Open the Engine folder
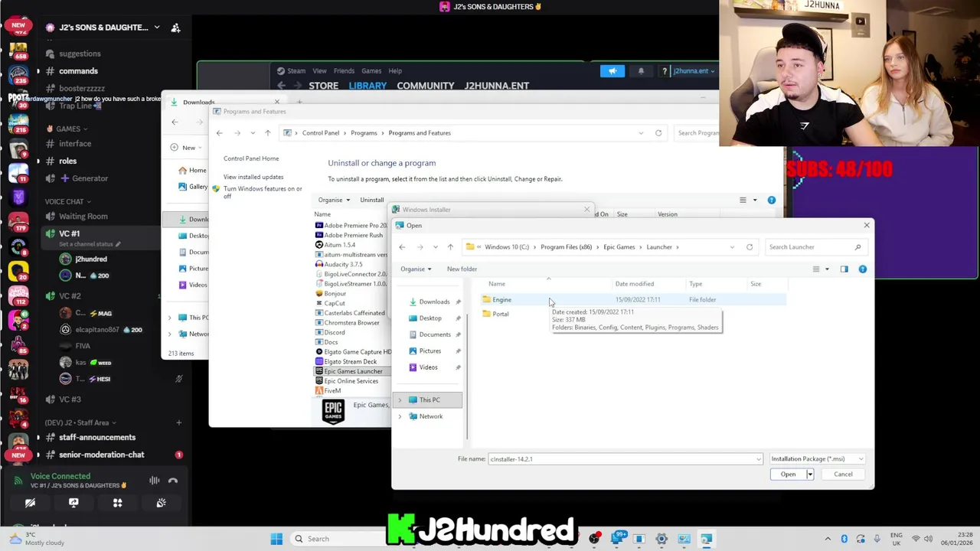This screenshot has height=551, width=980. pyautogui.click(x=502, y=300)
